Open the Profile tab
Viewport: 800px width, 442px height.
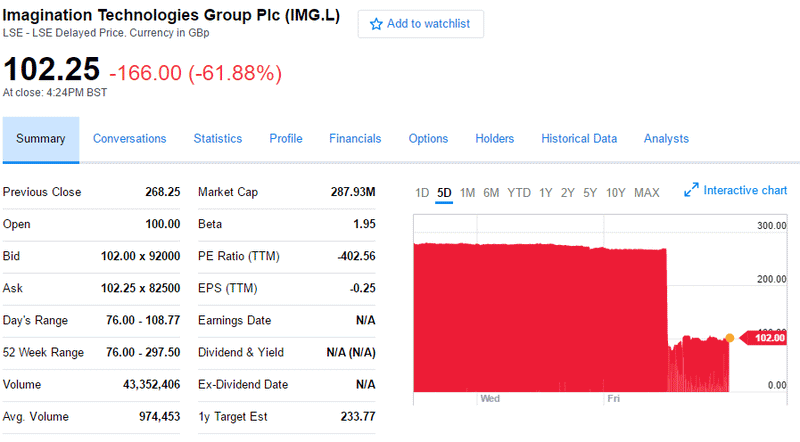tap(286, 139)
